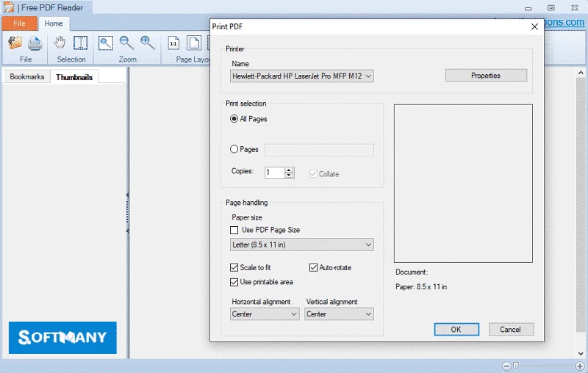Switch to the Bookmarks tab

[x=27, y=76]
